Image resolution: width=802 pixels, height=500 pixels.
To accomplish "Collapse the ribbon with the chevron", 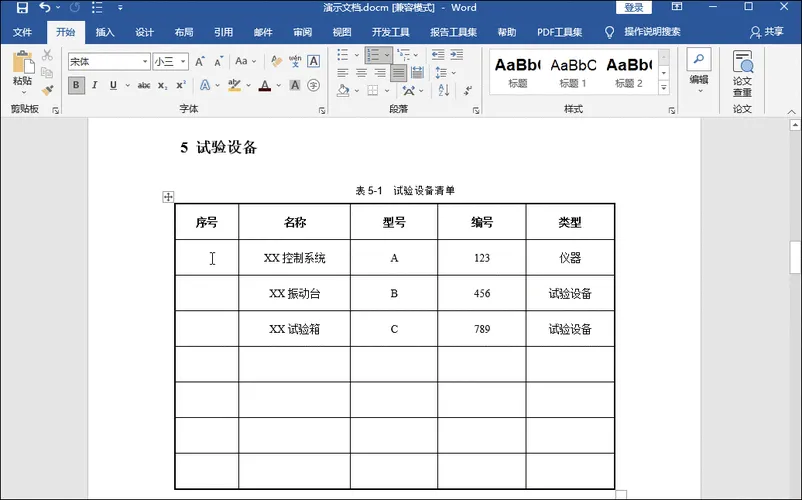I will (x=791, y=111).
